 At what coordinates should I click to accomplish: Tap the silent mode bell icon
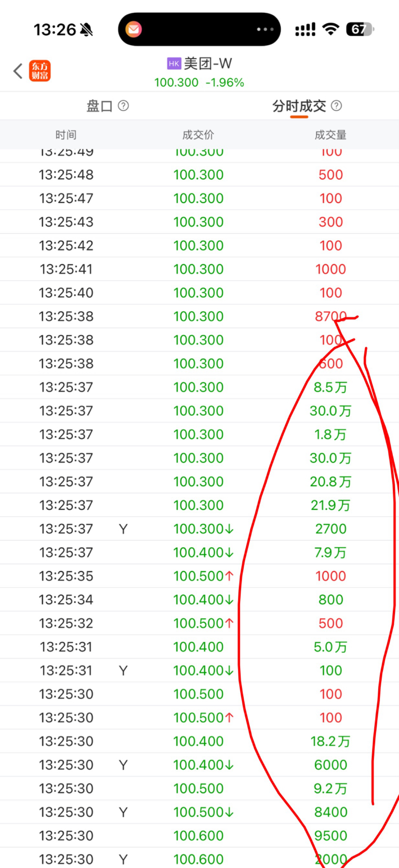click(x=87, y=30)
